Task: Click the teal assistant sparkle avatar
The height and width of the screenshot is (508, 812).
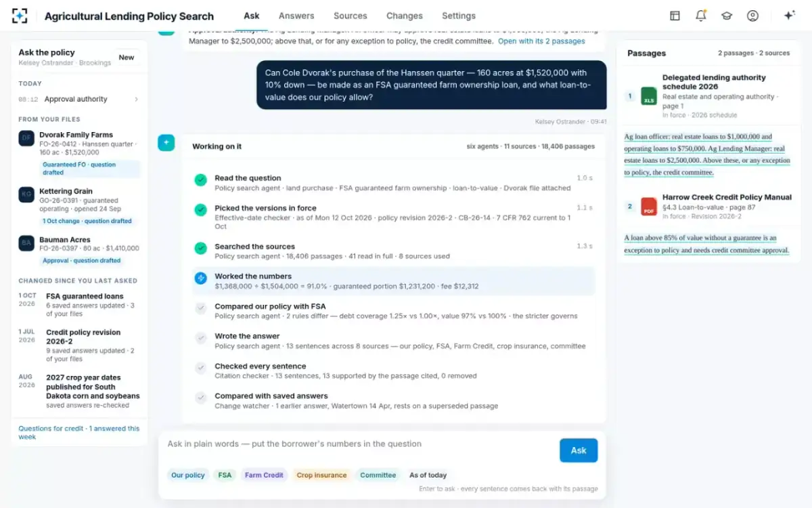Action: coord(166,143)
